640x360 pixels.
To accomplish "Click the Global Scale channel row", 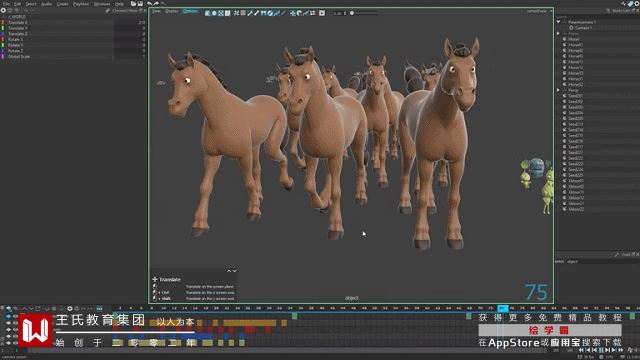I will [x=73, y=57].
